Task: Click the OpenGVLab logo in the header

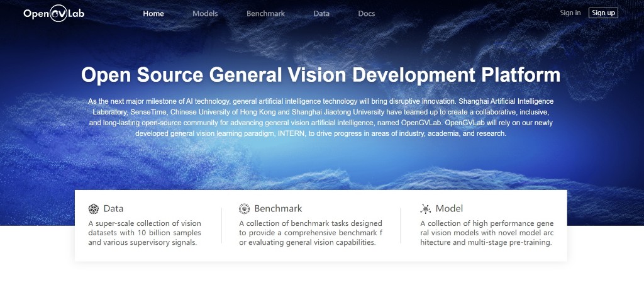Action: click(53, 13)
